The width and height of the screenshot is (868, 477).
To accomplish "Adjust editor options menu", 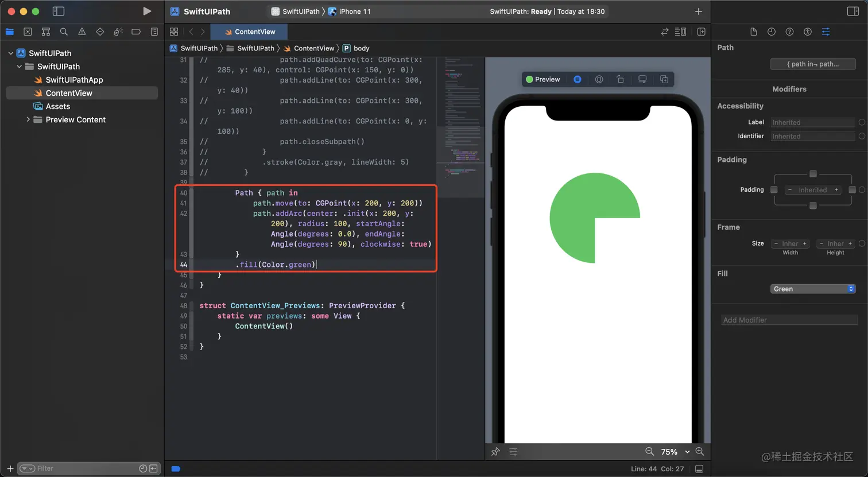I will tap(681, 32).
